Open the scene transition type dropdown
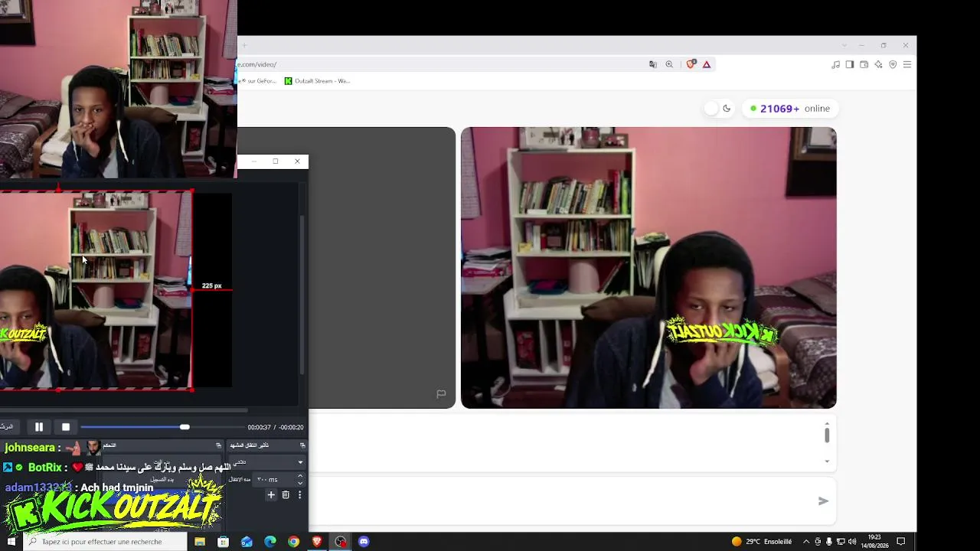 coord(267,462)
